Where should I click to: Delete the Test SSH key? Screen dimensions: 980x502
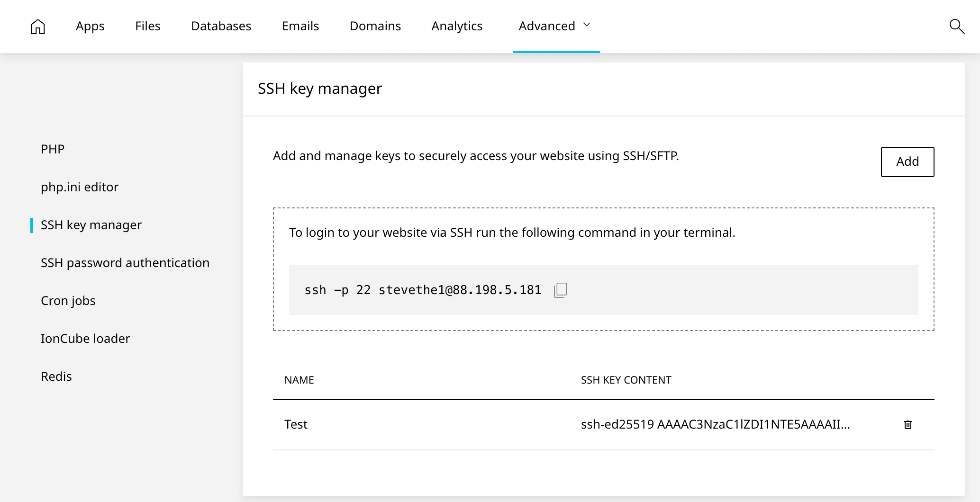(907, 424)
